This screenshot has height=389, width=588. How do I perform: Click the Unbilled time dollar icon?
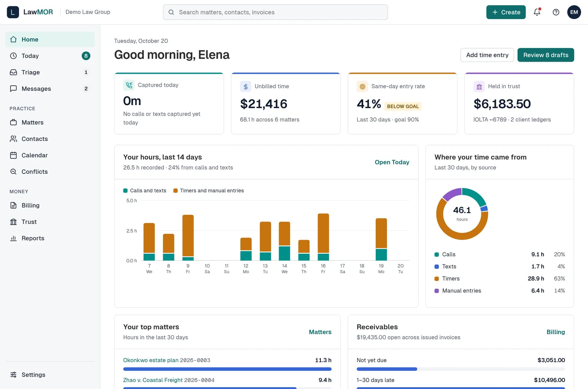pyautogui.click(x=246, y=87)
